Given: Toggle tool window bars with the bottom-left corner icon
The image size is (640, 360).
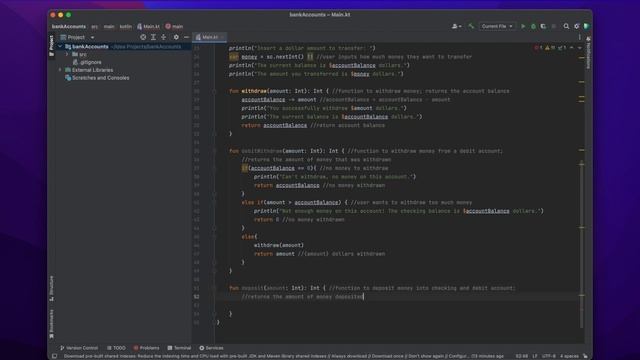Looking at the screenshot, I should (x=54, y=356).
